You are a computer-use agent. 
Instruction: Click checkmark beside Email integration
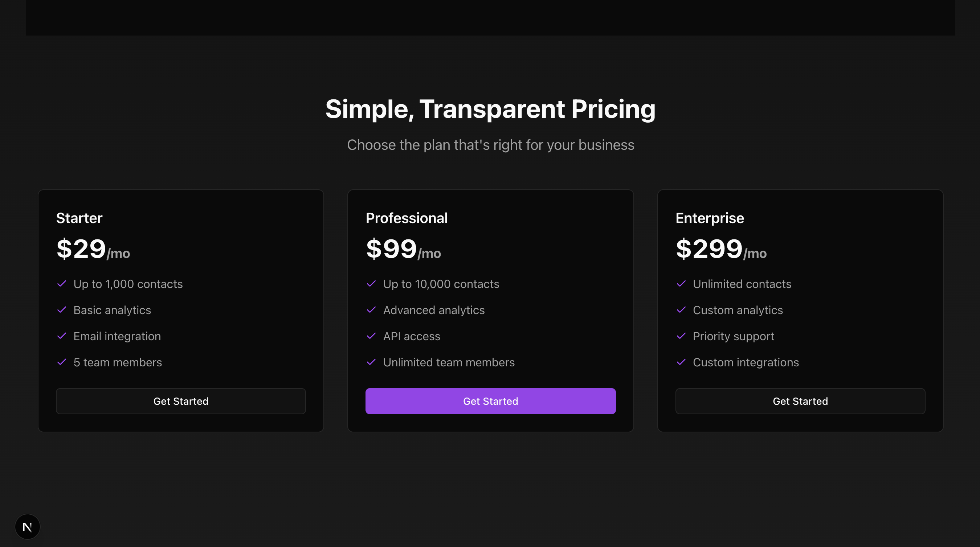pos(62,336)
